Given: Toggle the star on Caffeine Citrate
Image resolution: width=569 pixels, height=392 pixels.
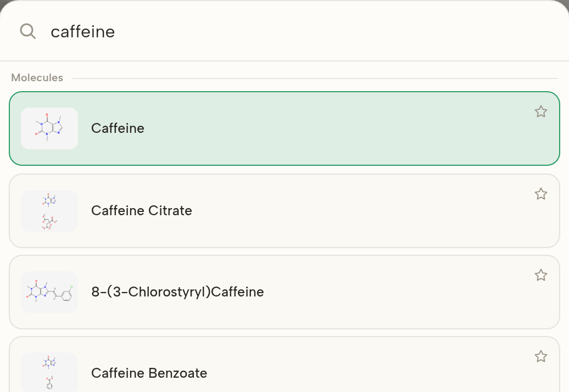Looking at the screenshot, I should click(x=540, y=194).
